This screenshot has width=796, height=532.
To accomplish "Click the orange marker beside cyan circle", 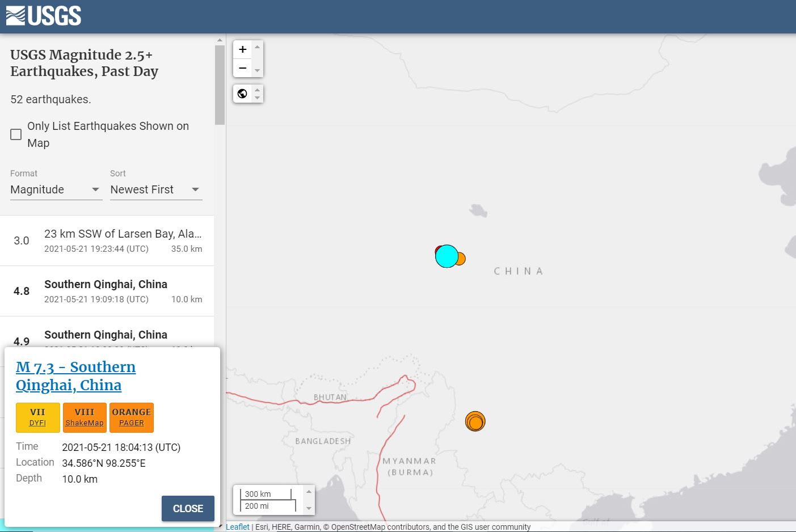I will coord(461,259).
